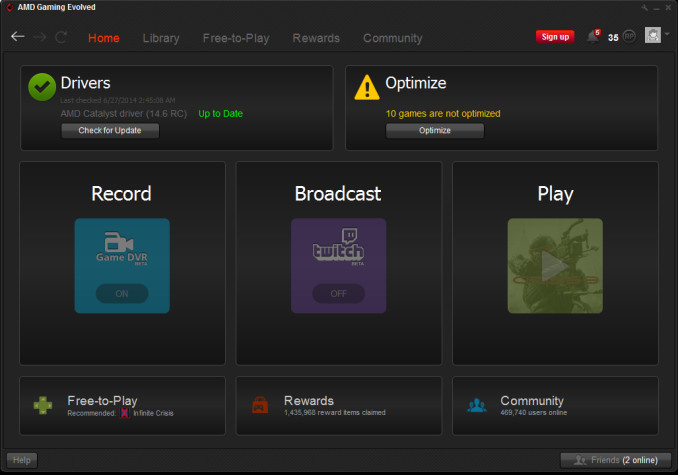Open settings with the wrench icon
This screenshot has width=678, height=475.
click(x=645, y=8)
